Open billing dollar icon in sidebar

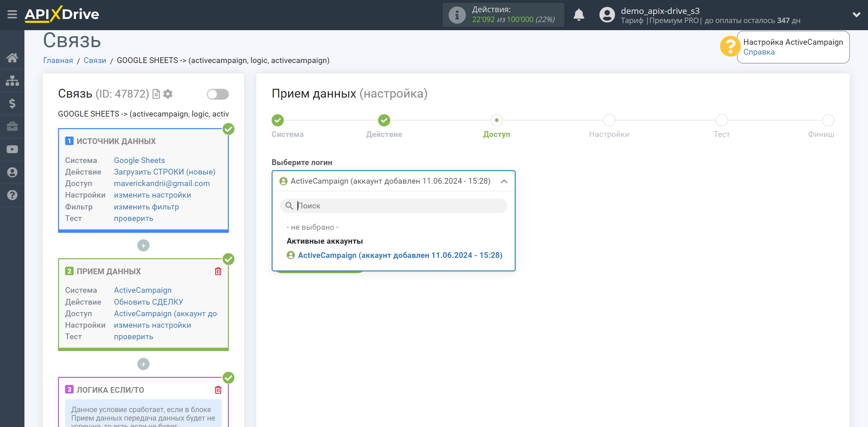pos(12,103)
